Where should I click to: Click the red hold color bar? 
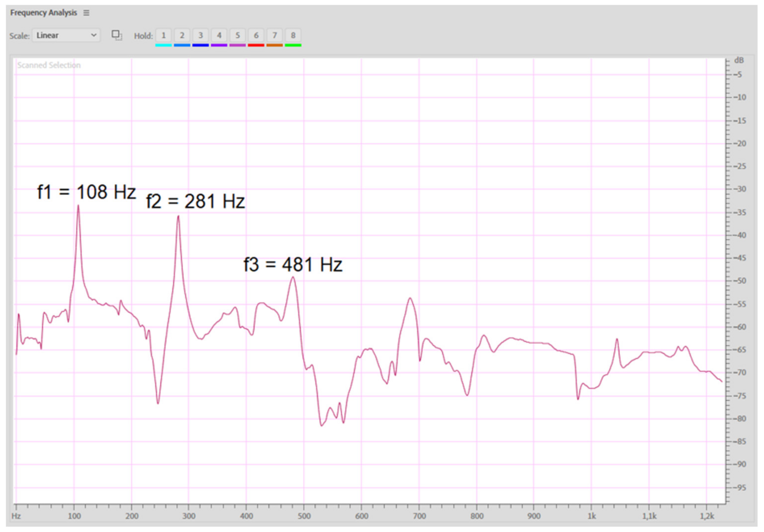(256, 45)
